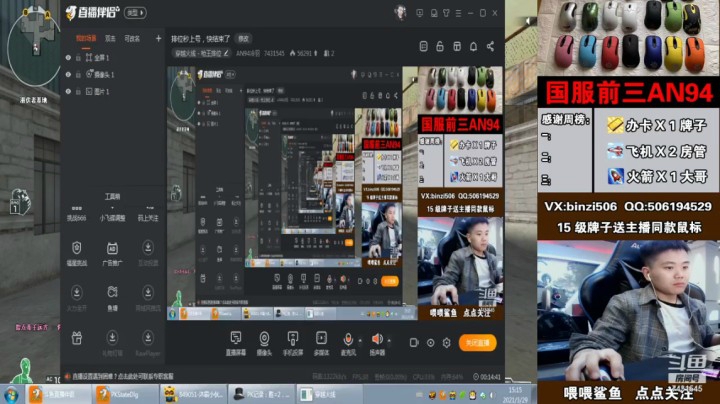Toggle visibility of 图片1 source
Image resolution: width=720 pixels, height=404 pixels.
68,91
